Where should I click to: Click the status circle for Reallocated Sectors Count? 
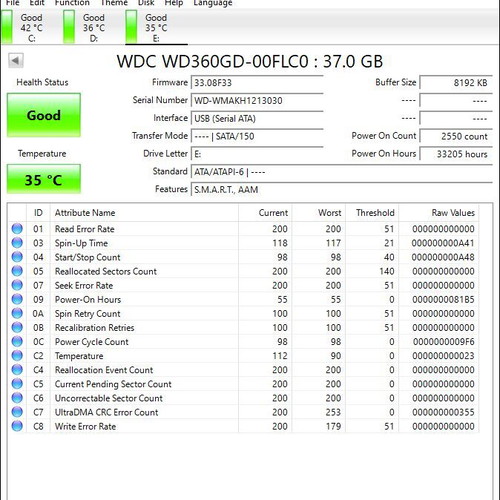[x=17, y=271]
